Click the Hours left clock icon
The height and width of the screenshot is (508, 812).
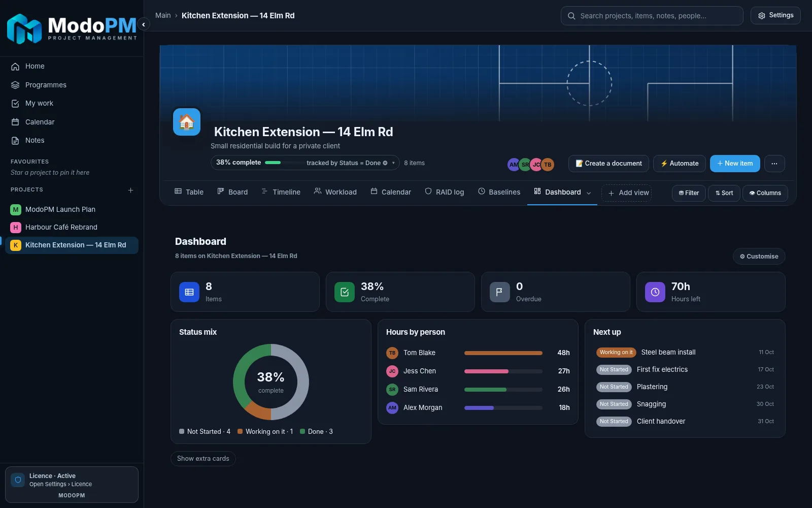(x=655, y=292)
